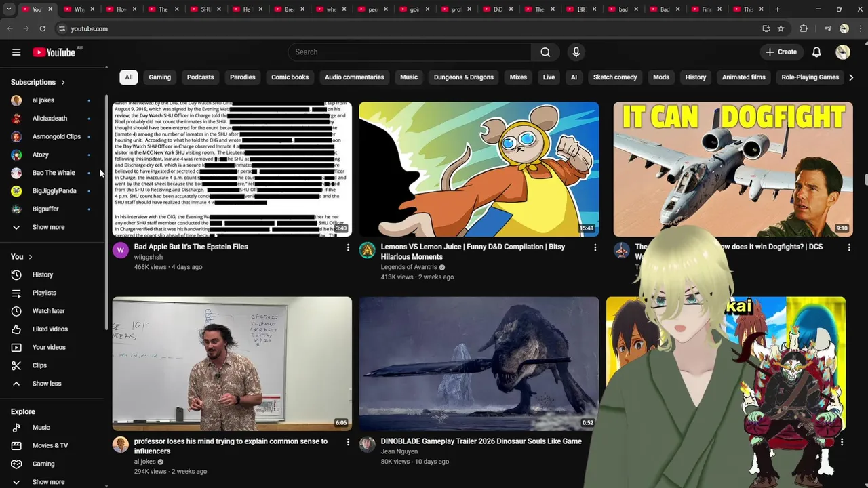Open the al jokes channel avatar under the professor video
Screen dimensions: 868x488
coord(121,445)
